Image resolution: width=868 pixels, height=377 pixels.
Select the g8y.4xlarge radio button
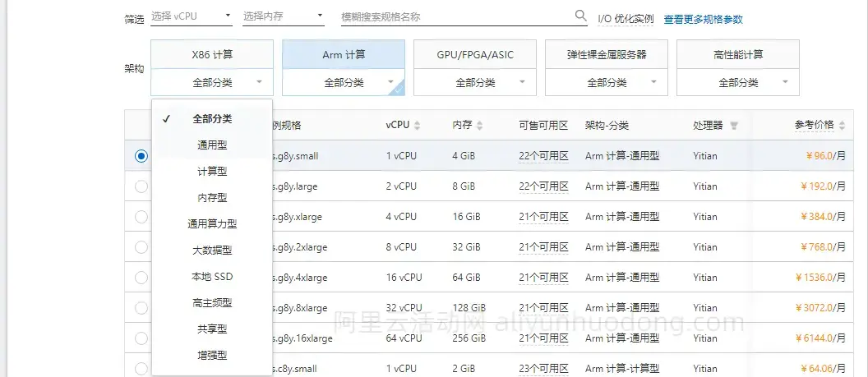pyautogui.click(x=141, y=278)
